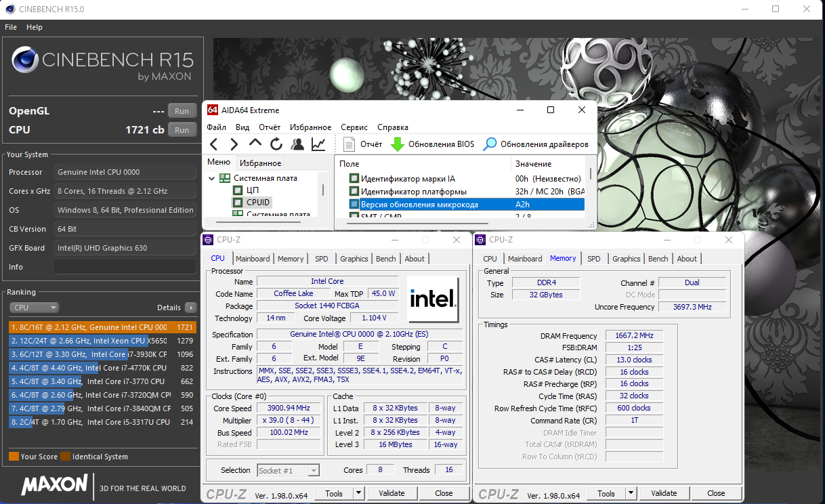The image size is (825, 504).
Task: Go up one level in AIDA64
Action: pyautogui.click(x=255, y=144)
